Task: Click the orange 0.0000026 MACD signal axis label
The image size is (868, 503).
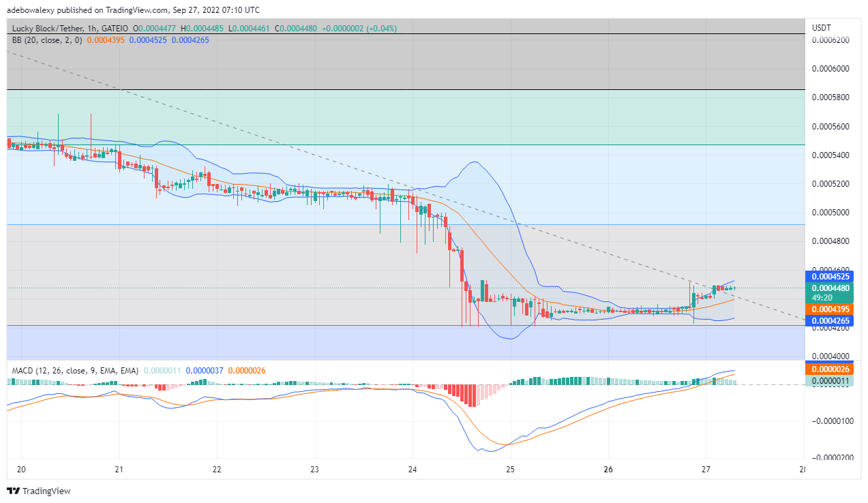Action: [830, 369]
